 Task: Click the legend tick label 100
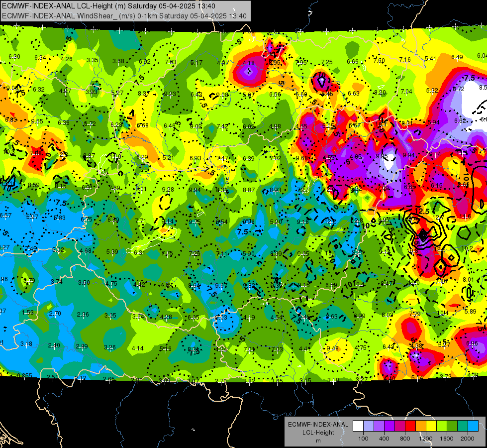coord(363,439)
